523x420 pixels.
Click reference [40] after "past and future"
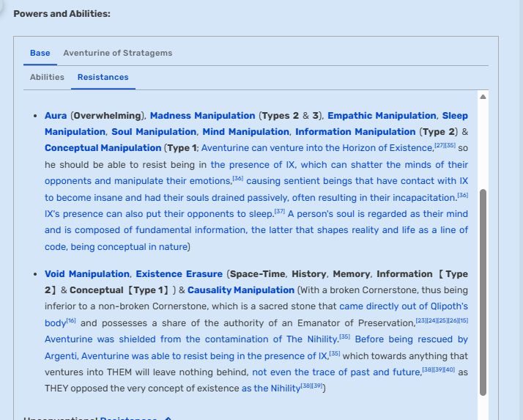(x=449, y=369)
